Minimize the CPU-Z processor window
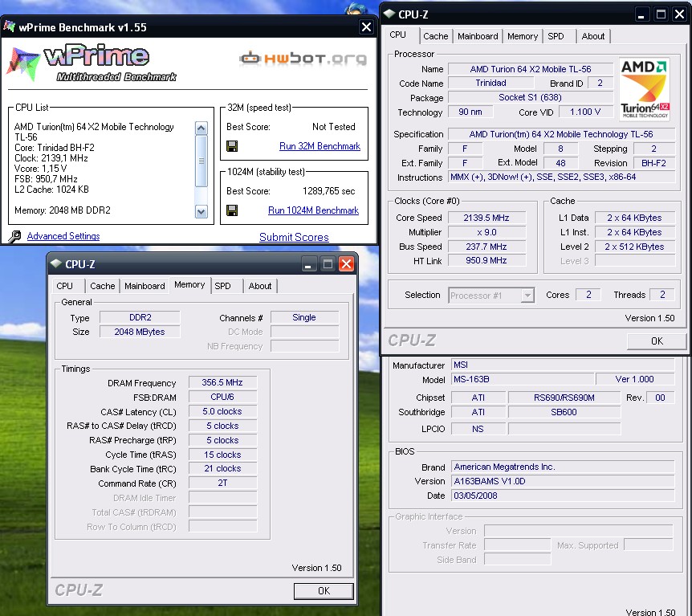 tap(641, 14)
